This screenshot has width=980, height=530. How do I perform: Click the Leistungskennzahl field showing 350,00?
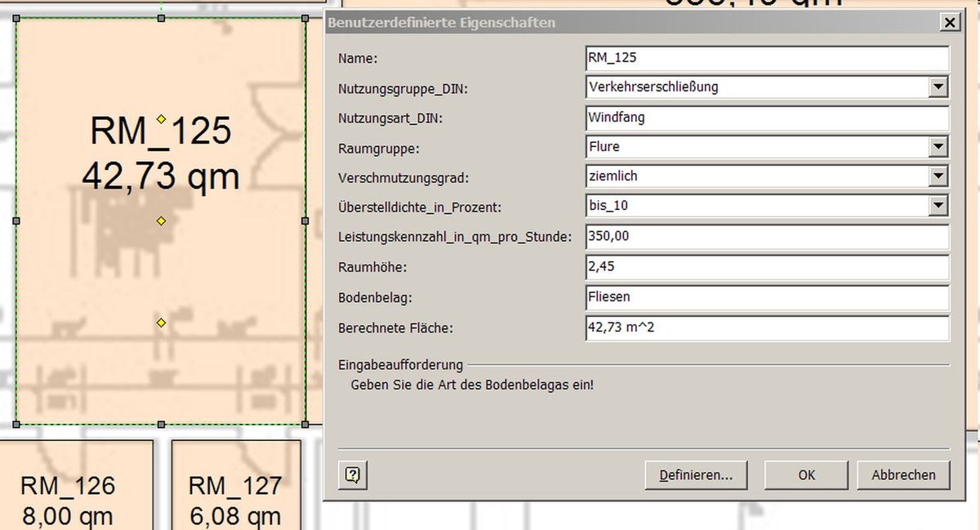(766, 237)
